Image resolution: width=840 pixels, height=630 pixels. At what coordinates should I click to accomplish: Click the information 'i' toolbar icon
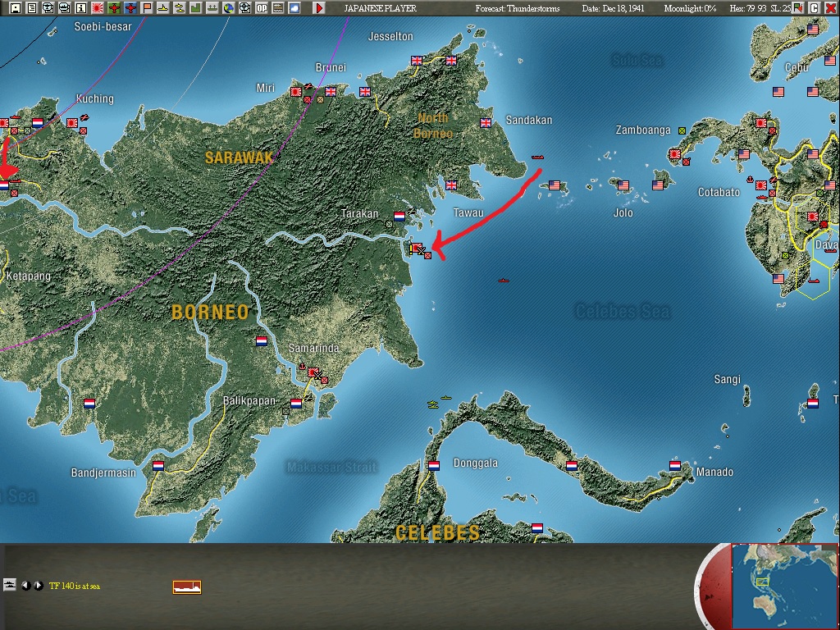[x=81, y=8]
